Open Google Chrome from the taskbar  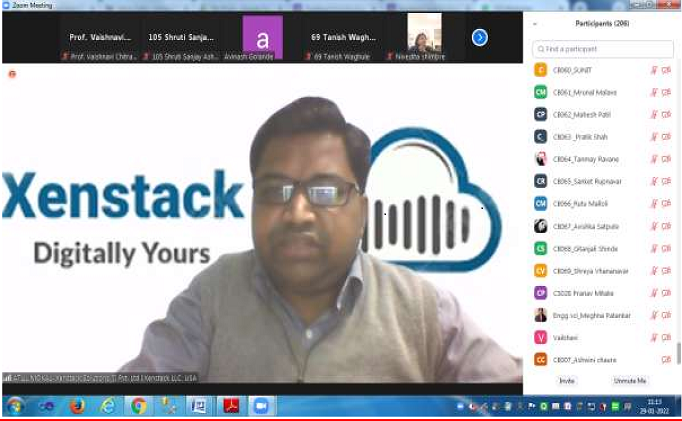point(138,406)
